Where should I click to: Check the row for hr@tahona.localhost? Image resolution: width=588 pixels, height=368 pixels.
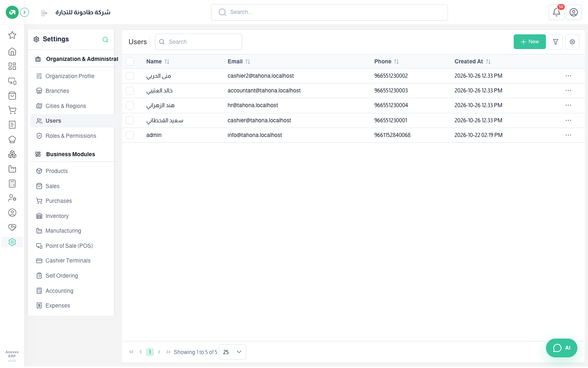click(130, 105)
